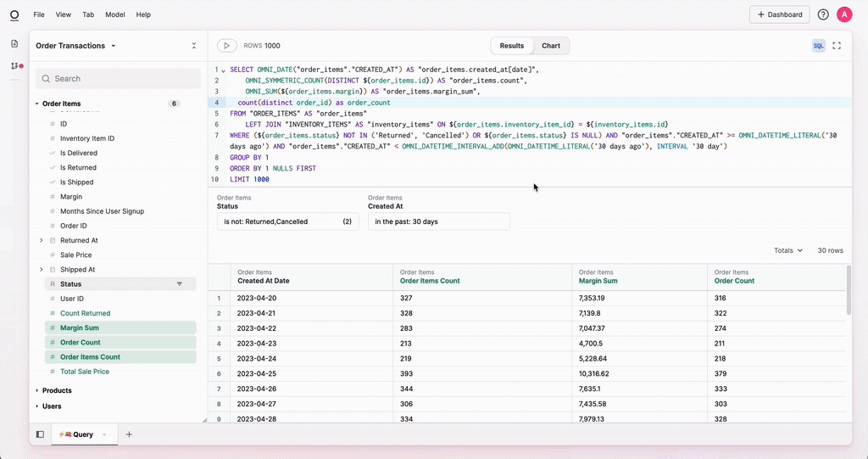Image resolution: width=868 pixels, height=459 pixels.
Task: Select the Margin Sum measure
Action: [120, 327]
